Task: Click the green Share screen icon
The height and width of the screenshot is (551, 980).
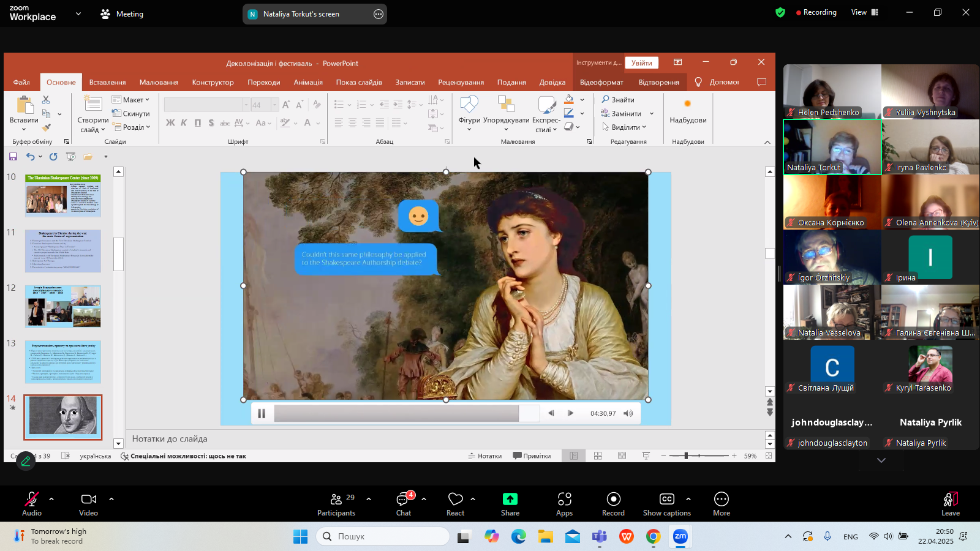Action: click(510, 499)
